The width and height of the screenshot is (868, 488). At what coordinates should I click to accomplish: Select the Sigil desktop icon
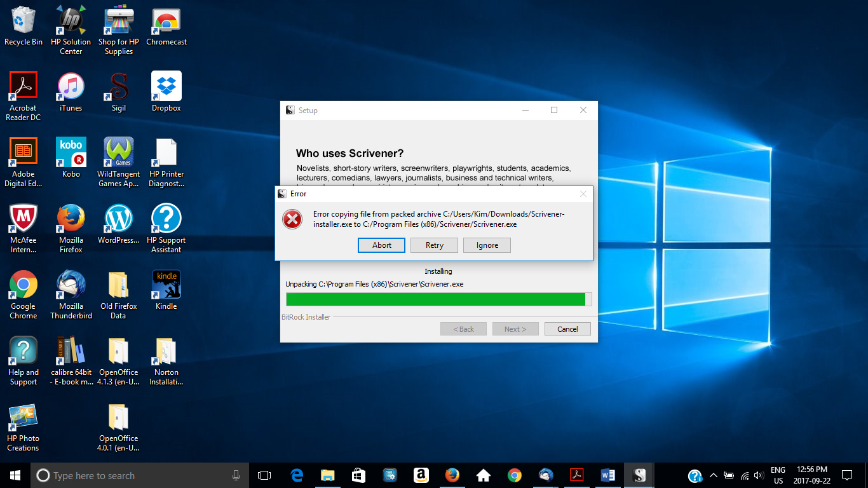pyautogui.click(x=119, y=93)
